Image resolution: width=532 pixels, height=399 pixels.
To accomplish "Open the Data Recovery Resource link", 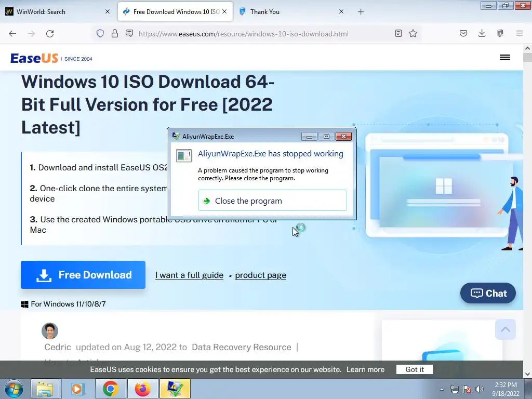I will coord(241,347).
